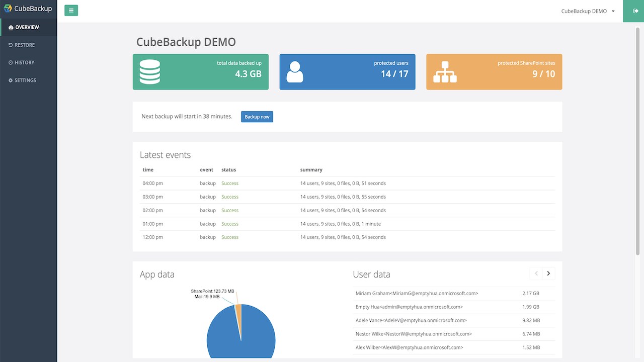
Task: Click the 9.82 MB user data value
Action: (531, 320)
